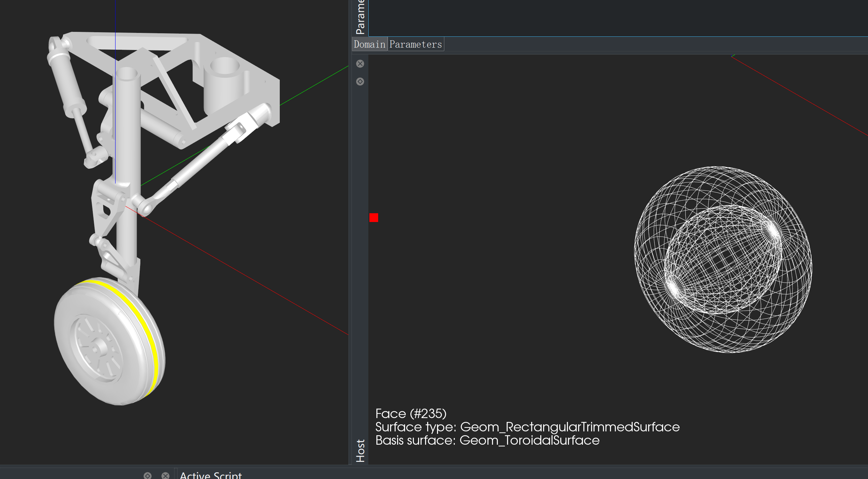Click the Basis surface Geom_ToroidalSurface text
Screen dimensions: 868x479
pyautogui.click(x=487, y=440)
